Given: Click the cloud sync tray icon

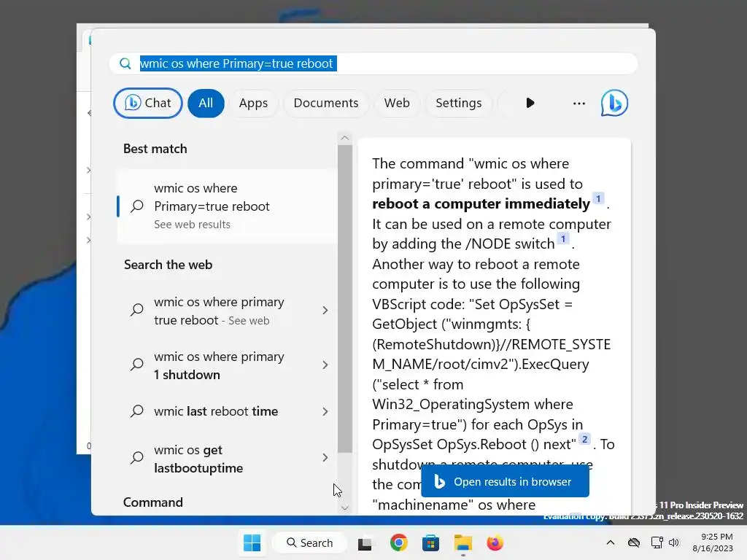Looking at the screenshot, I should pyautogui.click(x=634, y=542).
